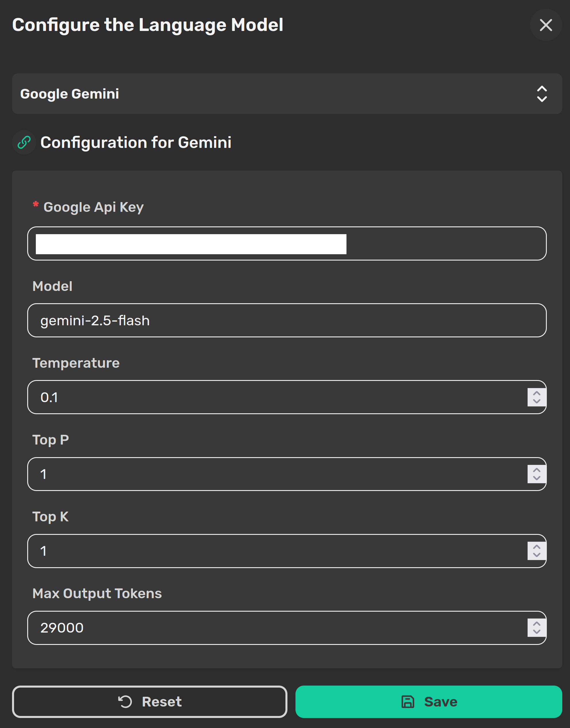570x728 pixels.
Task: Raise Max Output Tokens with up arrow
Action: point(537,623)
